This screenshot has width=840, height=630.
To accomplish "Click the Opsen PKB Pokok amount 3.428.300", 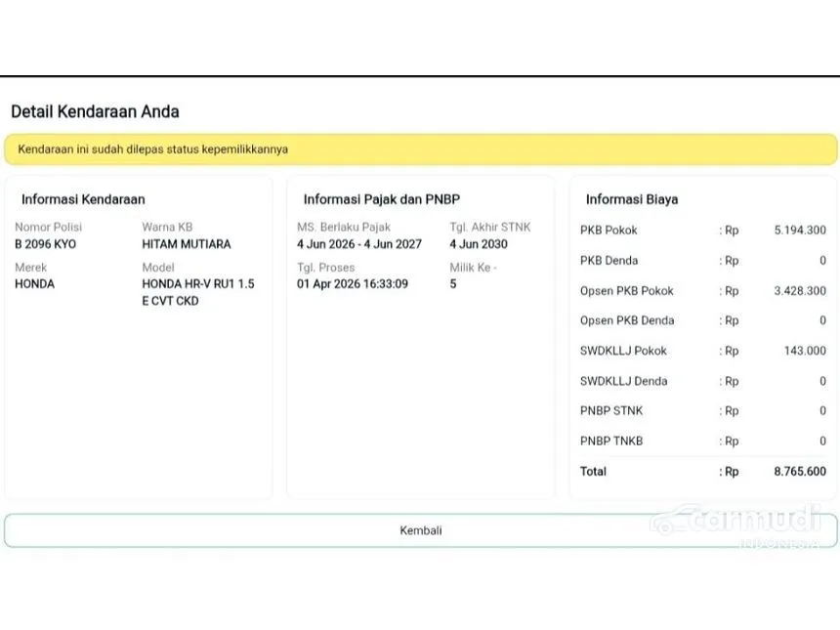I will point(799,291).
